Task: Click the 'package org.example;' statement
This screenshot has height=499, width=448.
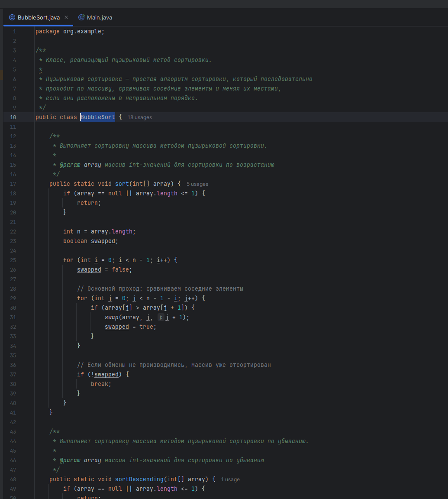Action: click(x=70, y=32)
